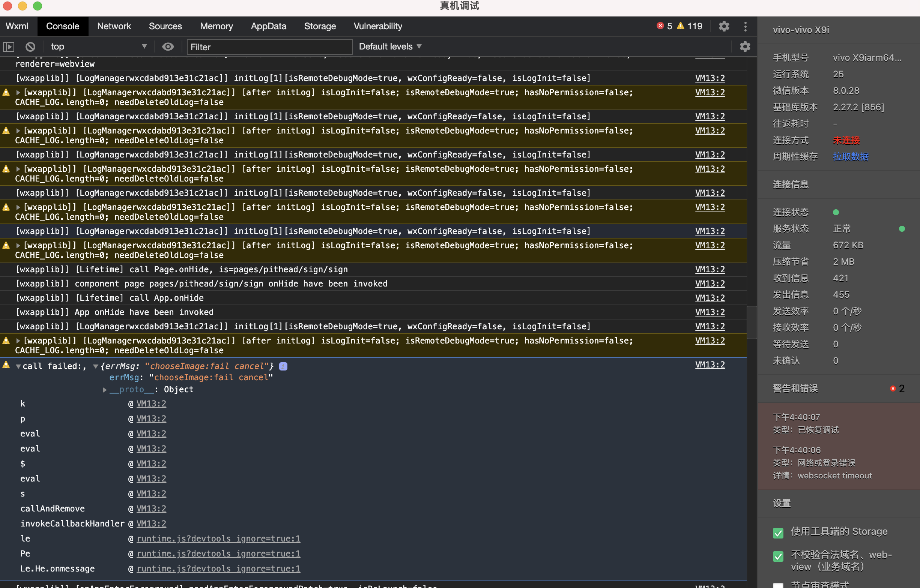The height and width of the screenshot is (588, 920).
Task: Click the clear console icon
Action: click(30, 46)
